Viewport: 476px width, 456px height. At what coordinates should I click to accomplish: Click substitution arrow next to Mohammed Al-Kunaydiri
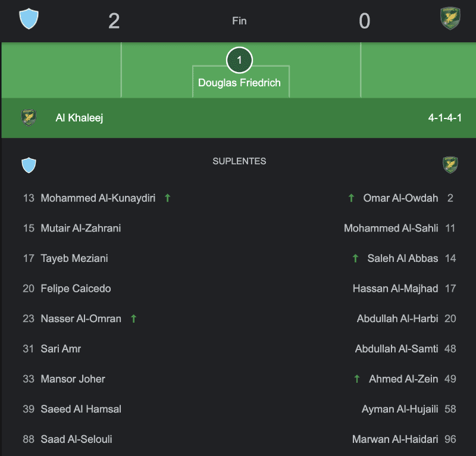[168, 198]
